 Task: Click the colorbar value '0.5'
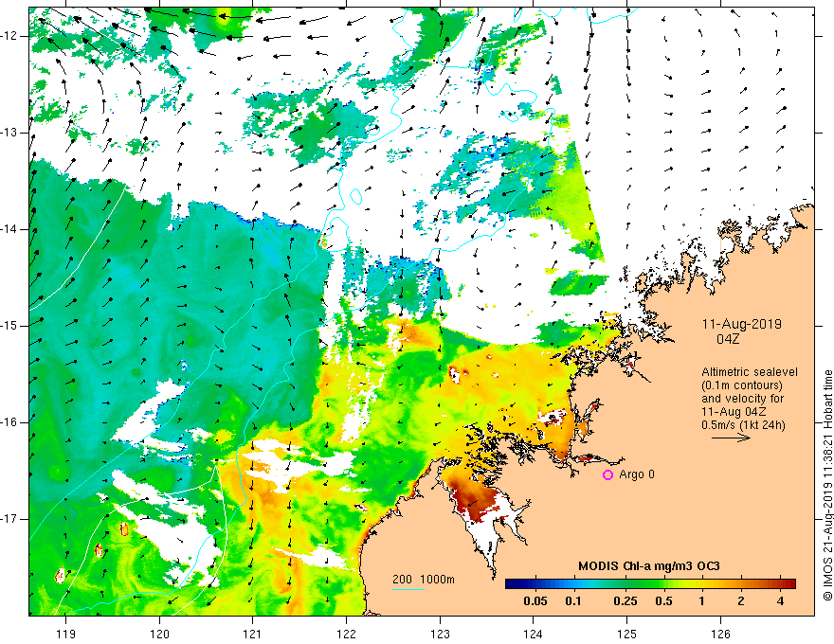(663, 601)
